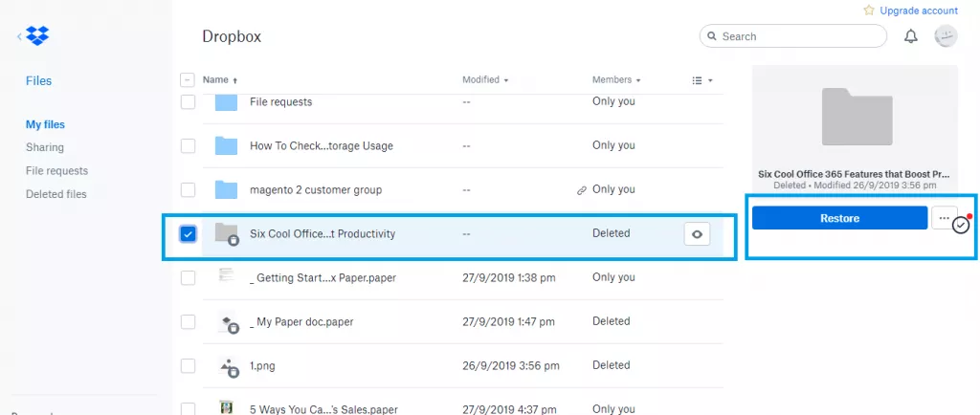
Task: Open the list view options dropdown
Action: tap(702, 80)
